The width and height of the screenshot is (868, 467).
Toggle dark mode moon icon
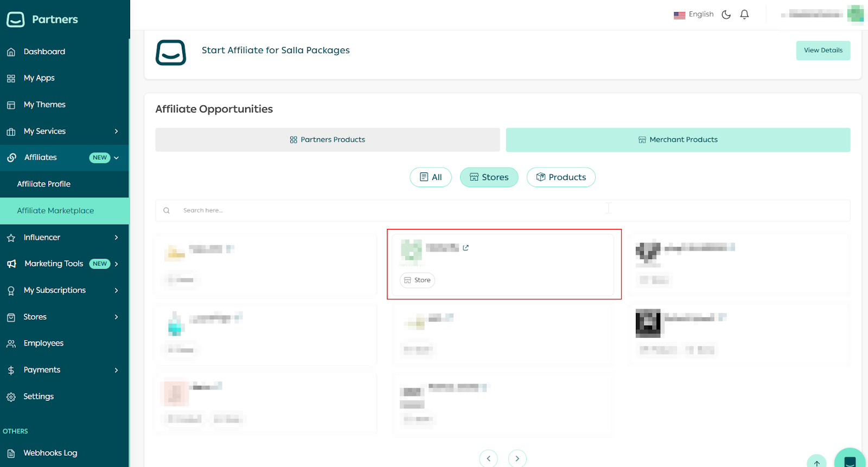(x=726, y=15)
